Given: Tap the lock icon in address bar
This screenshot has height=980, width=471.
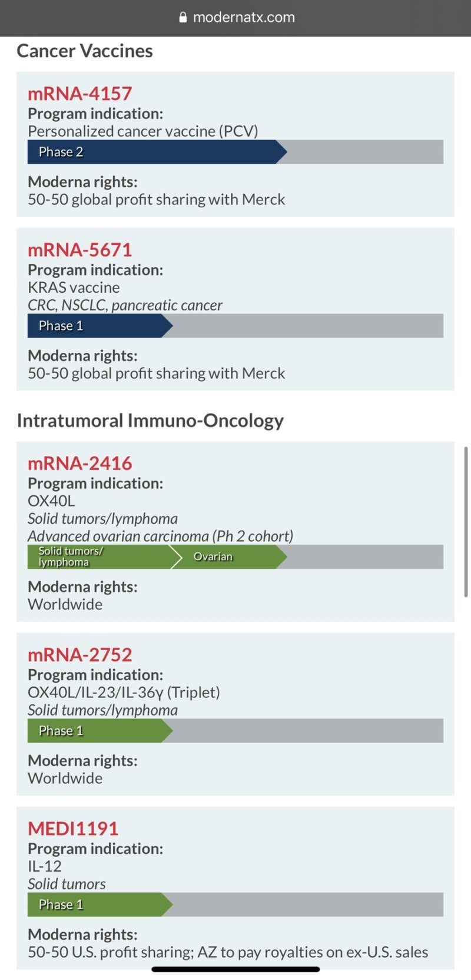Looking at the screenshot, I should point(183,18).
